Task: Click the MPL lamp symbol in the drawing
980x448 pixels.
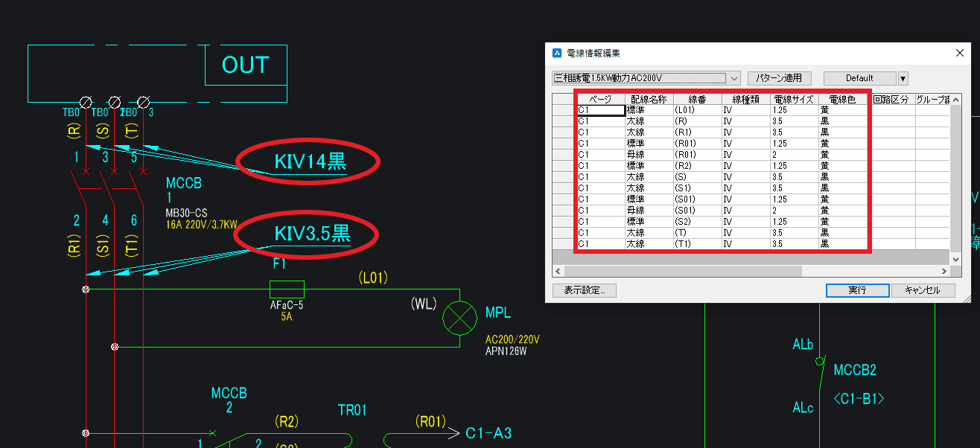Action: [459, 319]
